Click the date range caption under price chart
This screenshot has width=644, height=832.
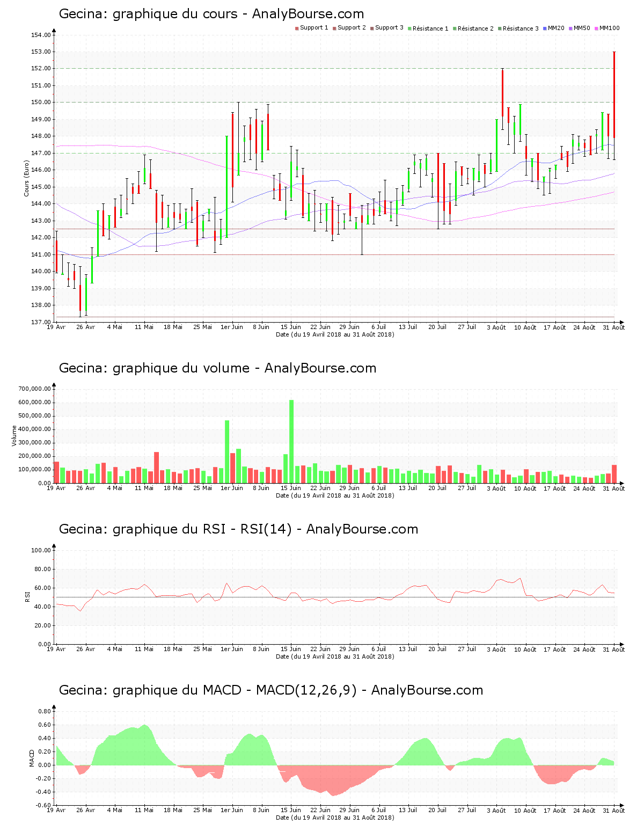click(335, 334)
